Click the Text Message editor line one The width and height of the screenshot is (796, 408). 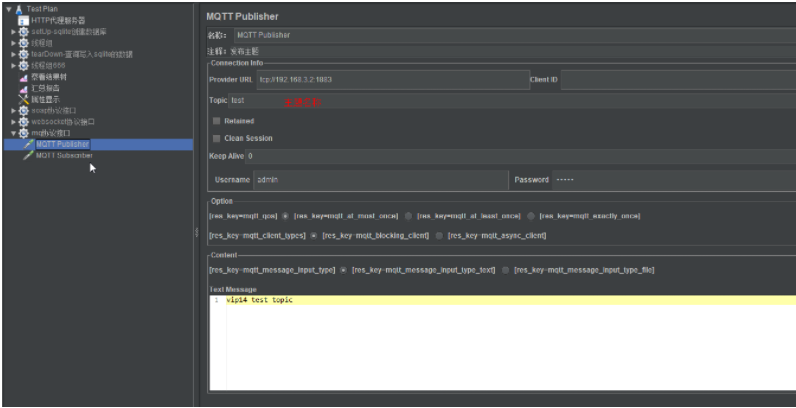pyautogui.click(x=510, y=300)
